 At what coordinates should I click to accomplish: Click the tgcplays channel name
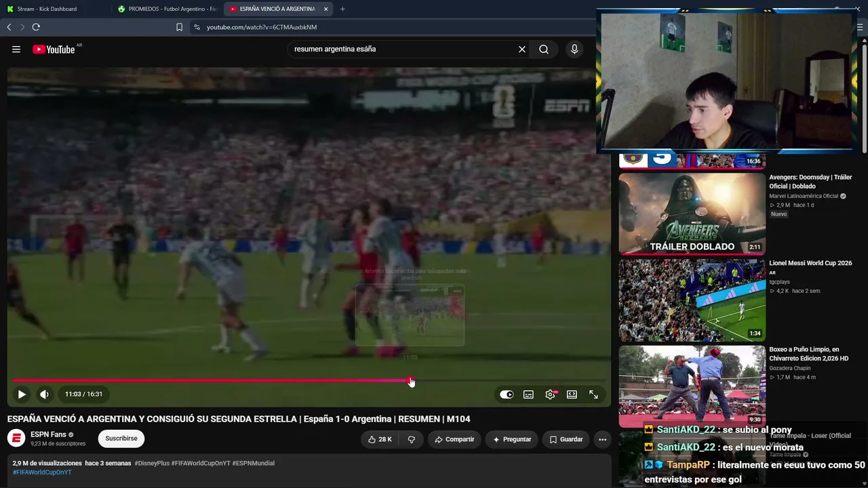pos(779,281)
